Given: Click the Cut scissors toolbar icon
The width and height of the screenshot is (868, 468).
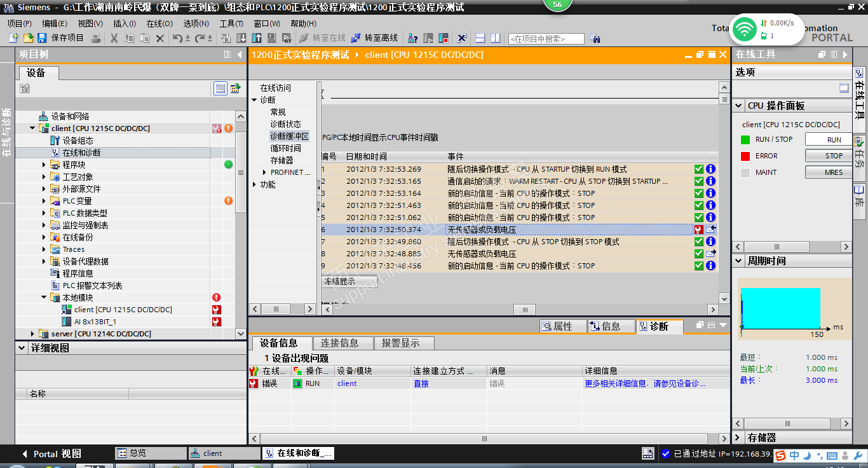Looking at the screenshot, I should [114, 38].
